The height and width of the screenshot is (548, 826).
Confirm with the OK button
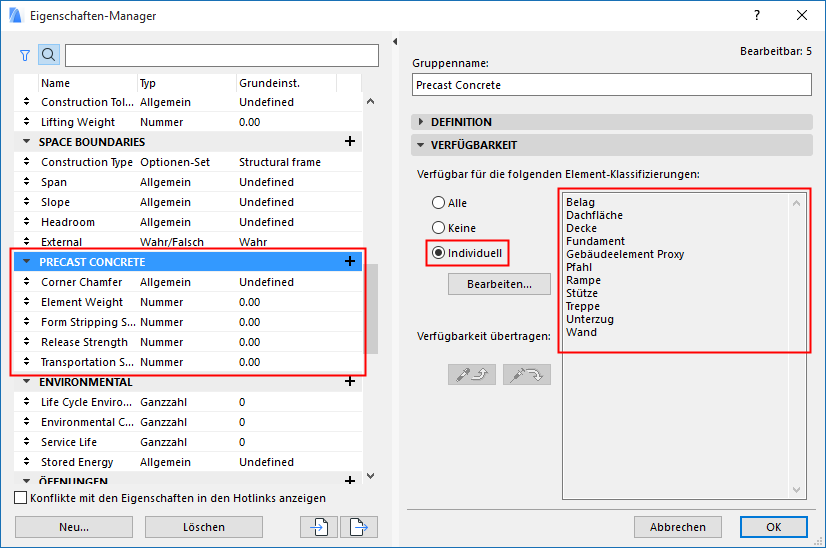pyautogui.click(x=773, y=527)
